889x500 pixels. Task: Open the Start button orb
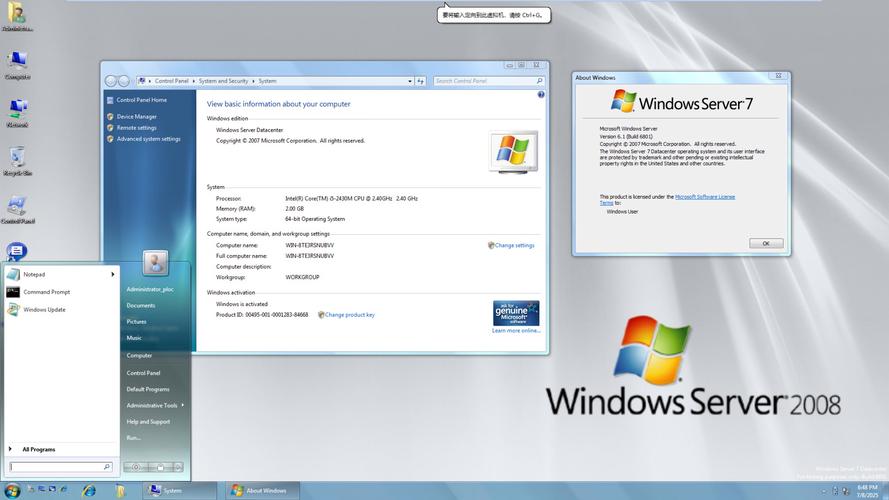click(x=12, y=490)
